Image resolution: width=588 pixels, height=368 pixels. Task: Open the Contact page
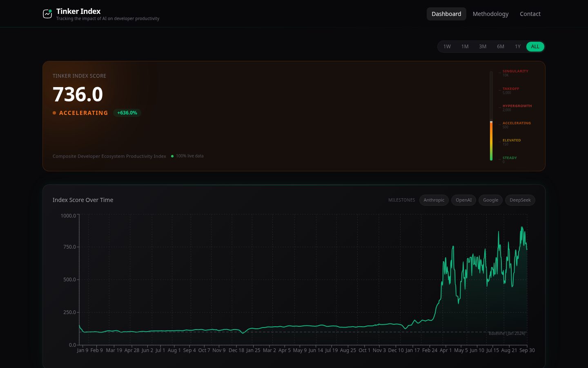pos(530,14)
